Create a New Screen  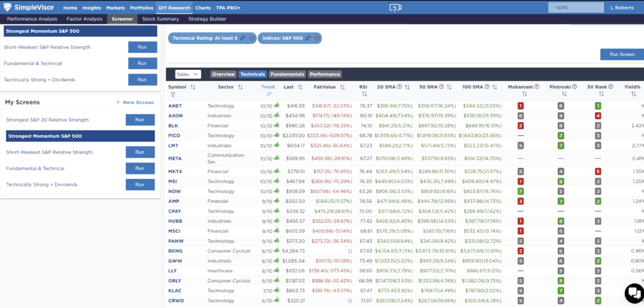tap(135, 102)
